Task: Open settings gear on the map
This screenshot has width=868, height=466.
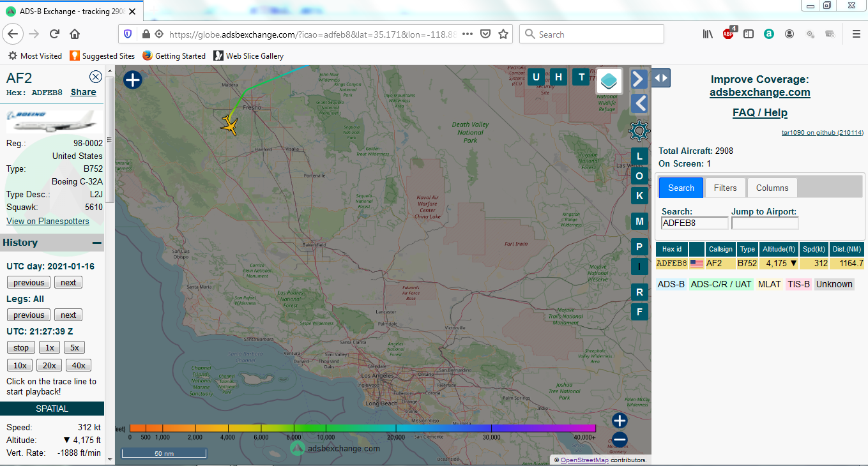Action: pyautogui.click(x=639, y=131)
